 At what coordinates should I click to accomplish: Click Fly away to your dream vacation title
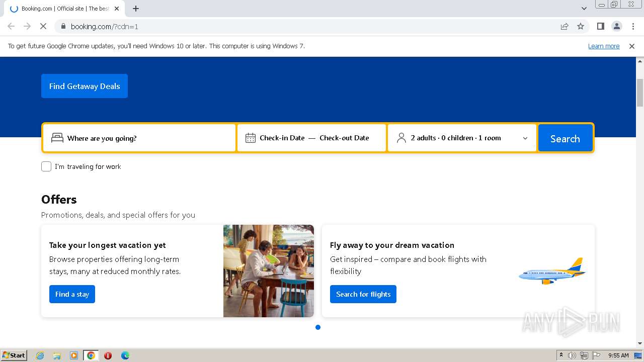392,245
